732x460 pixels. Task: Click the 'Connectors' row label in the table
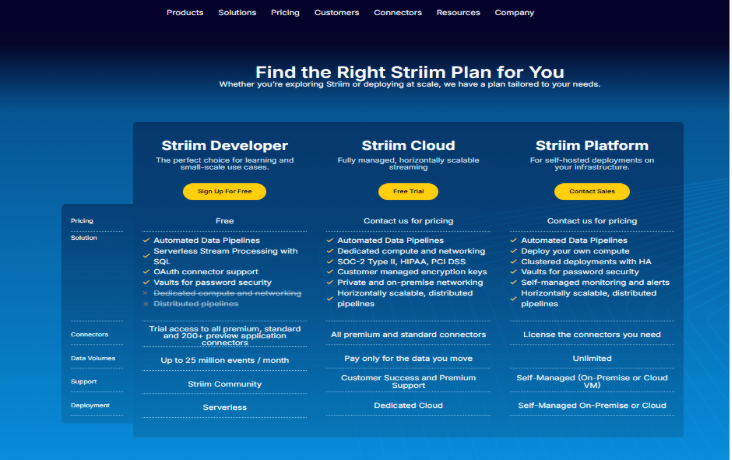point(90,334)
